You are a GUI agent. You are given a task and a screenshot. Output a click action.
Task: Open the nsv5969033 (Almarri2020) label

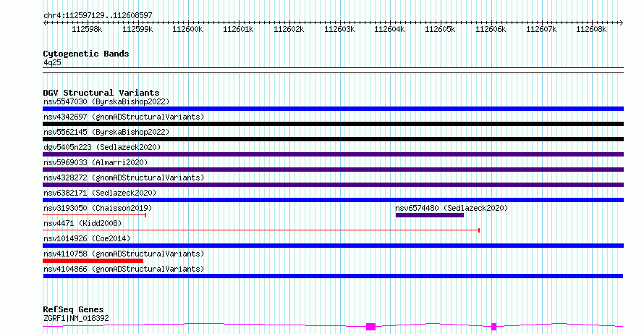96,162
